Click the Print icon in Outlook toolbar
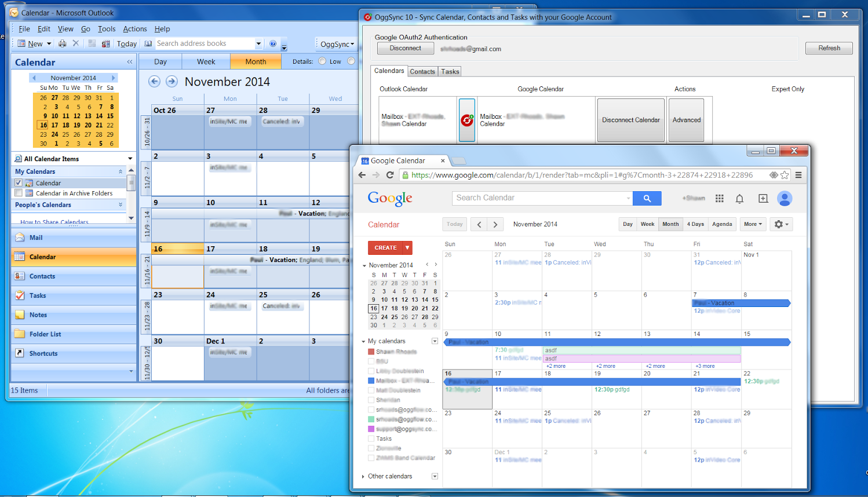The image size is (868, 497). click(63, 43)
